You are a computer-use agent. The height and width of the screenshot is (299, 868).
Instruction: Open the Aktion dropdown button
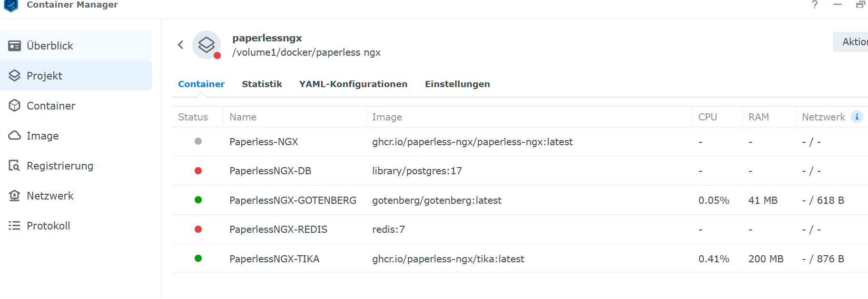tap(851, 42)
